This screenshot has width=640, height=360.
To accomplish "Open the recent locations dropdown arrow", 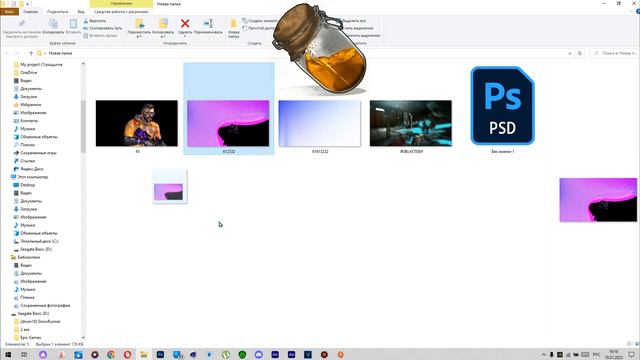I will pyautogui.click(x=24, y=53).
